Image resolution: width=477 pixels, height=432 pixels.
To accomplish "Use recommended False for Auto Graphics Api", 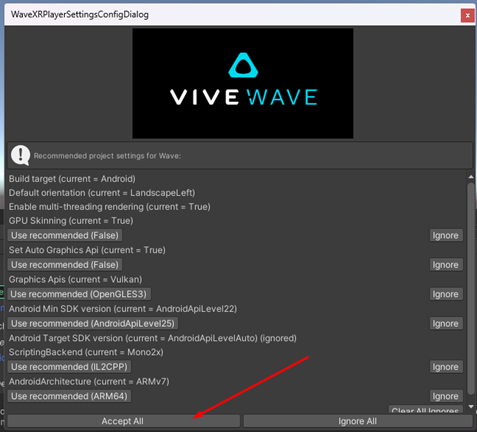I will tap(65, 265).
